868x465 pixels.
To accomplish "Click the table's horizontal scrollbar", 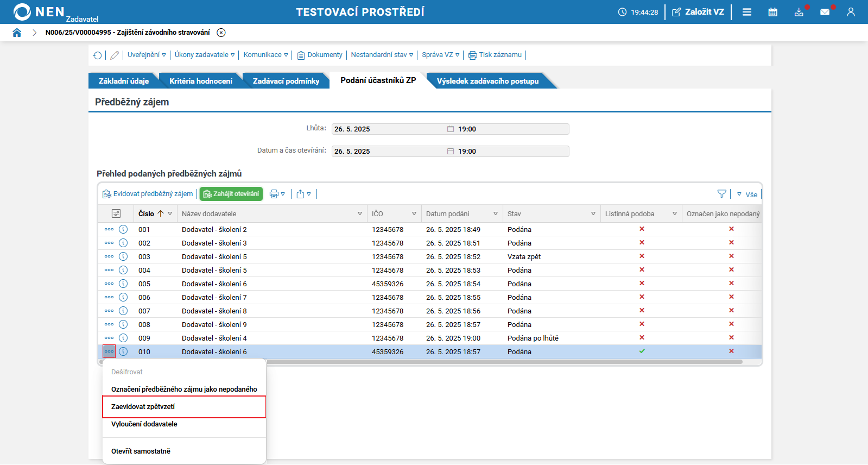I will coord(505,362).
